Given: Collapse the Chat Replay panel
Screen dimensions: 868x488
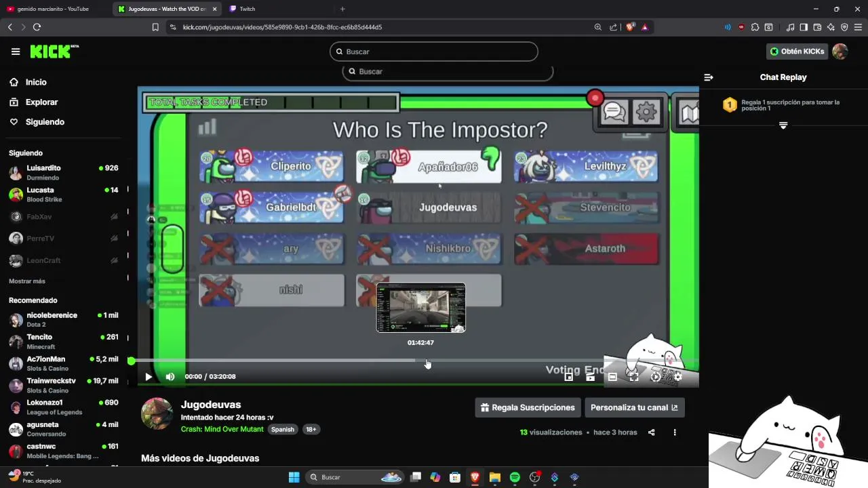Looking at the screenshot, I should pyautogui.click(x=709, y=77).
